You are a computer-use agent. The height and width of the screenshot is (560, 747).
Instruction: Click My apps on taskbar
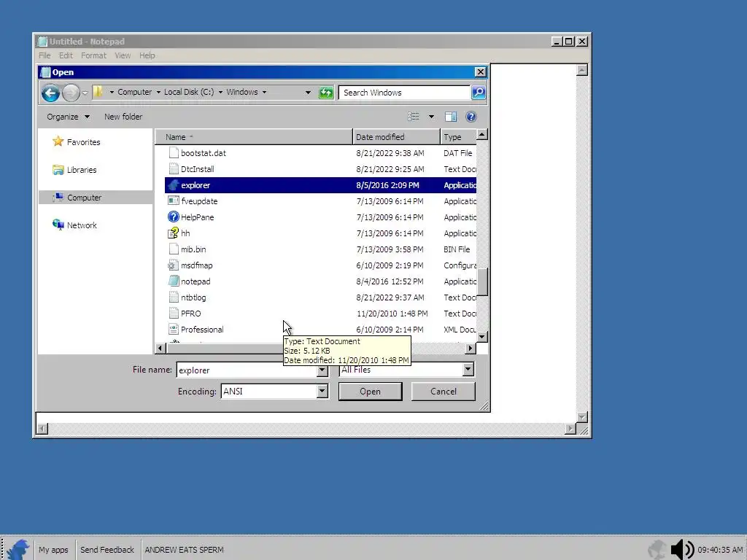pyautogui.click(x=53, y=550)
